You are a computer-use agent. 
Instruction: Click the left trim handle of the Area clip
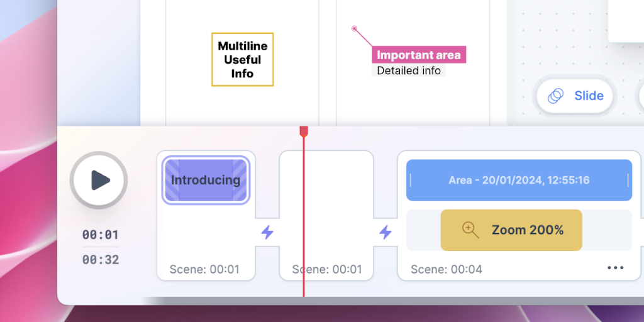coord(411,180)
